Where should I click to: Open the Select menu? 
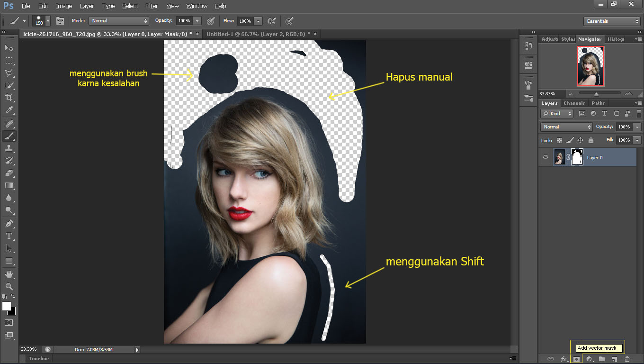130,6
